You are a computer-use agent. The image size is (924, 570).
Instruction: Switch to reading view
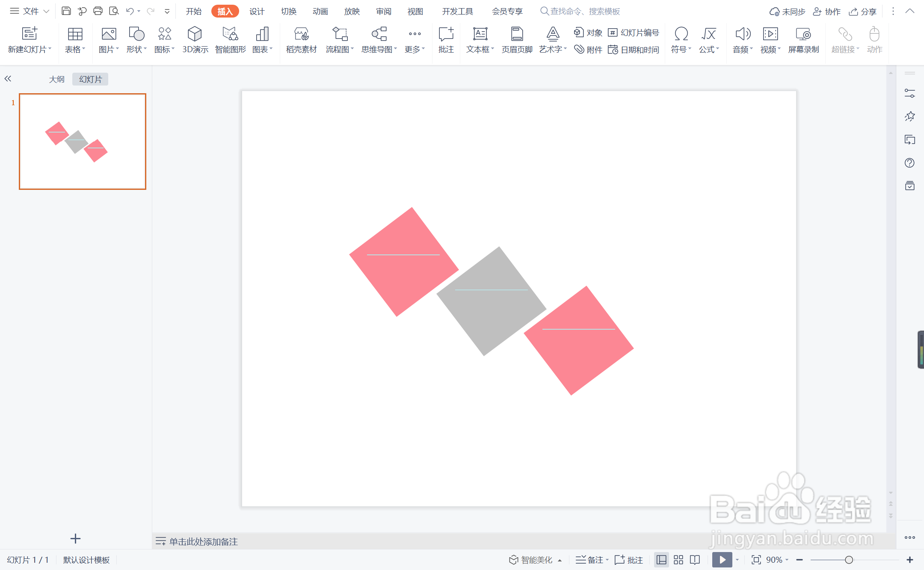click(x=695, y=560)
